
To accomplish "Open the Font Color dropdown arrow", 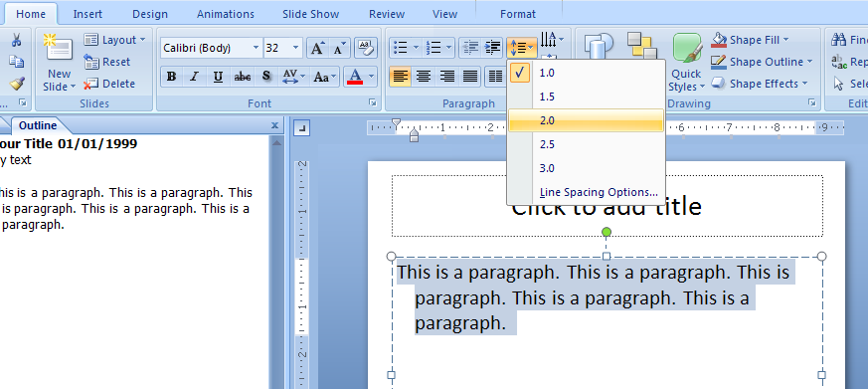I will (x=372, y=77).
